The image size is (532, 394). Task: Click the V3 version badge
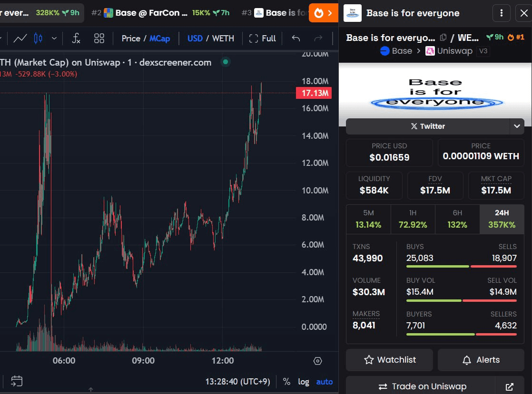pyautogui.click(x=483, y=51)
